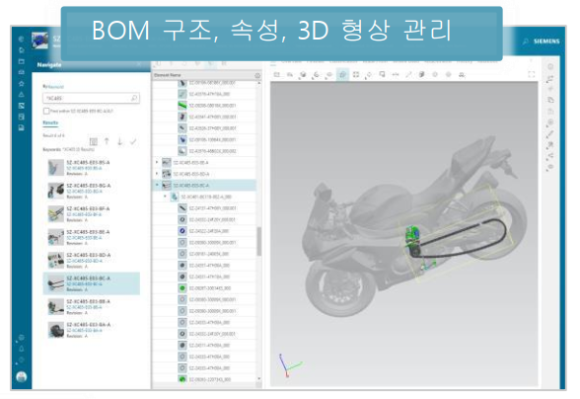The image size is (580, 399).
Task: Enable the Find within checkbox
Action: [46, 111]
